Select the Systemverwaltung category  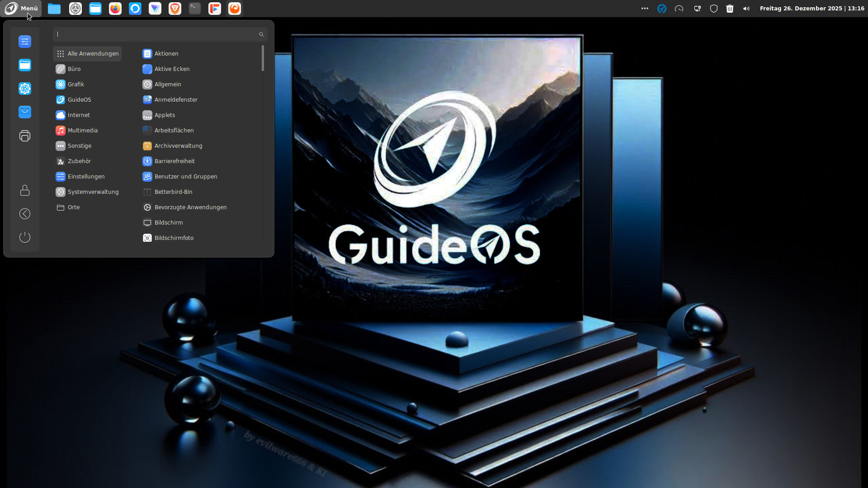93,192
